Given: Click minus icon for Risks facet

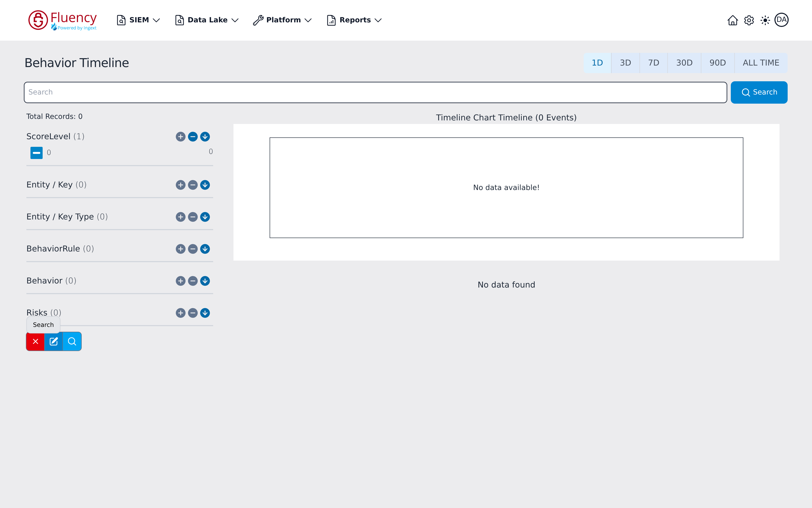Looking at the screenshot, I should (x=193, y=313).
